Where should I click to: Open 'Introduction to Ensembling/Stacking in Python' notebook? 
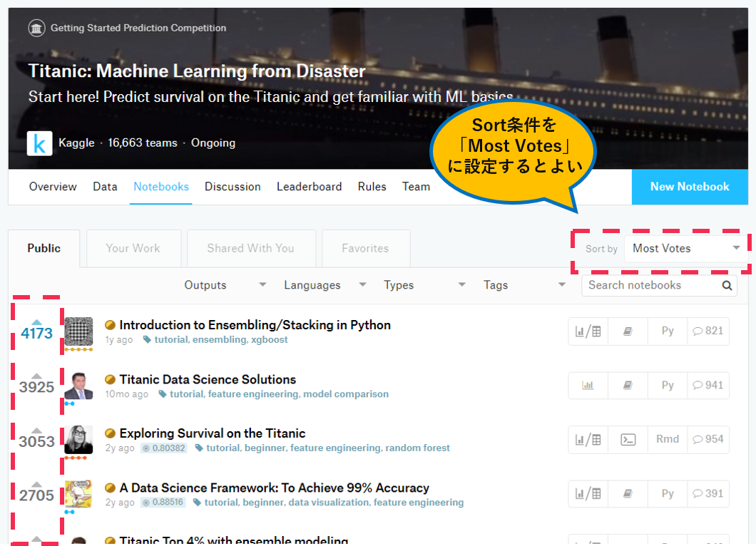[x=255, y=325]
